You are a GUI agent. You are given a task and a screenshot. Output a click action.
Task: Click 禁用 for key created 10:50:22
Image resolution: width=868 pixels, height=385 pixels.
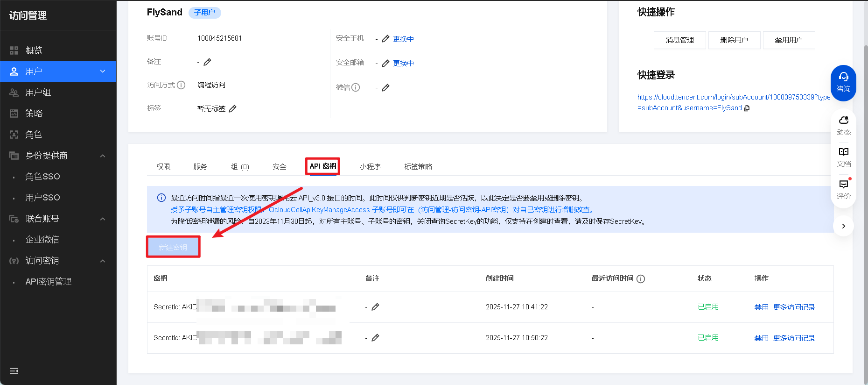click(761, 338)
